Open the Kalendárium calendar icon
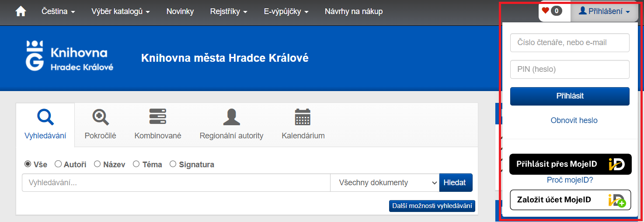The image size is (644, 222). click(x=303, y=117)
